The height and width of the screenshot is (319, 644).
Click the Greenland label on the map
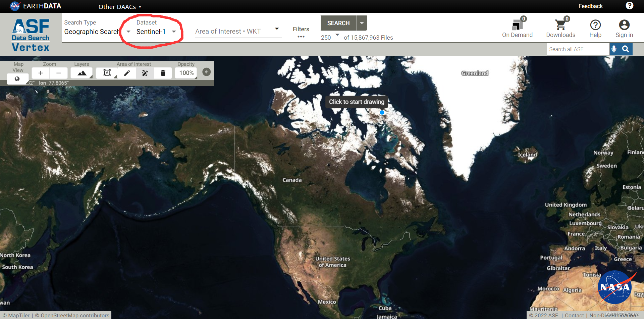(x=475, y=73)
